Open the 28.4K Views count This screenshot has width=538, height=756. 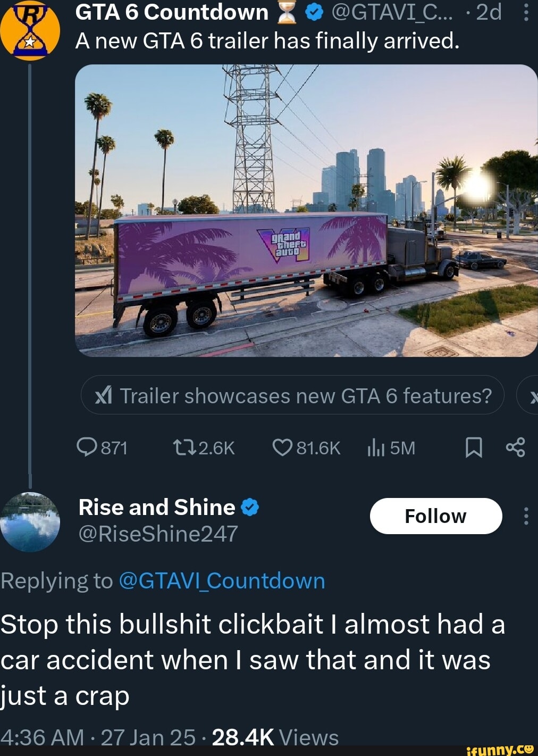pyautogui.click(x=275, y=737)
